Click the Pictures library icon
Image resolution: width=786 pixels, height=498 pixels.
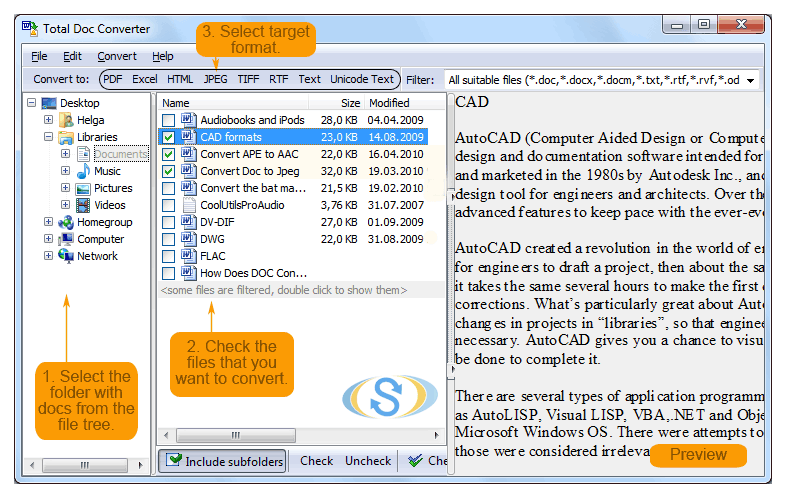point(83,189)
